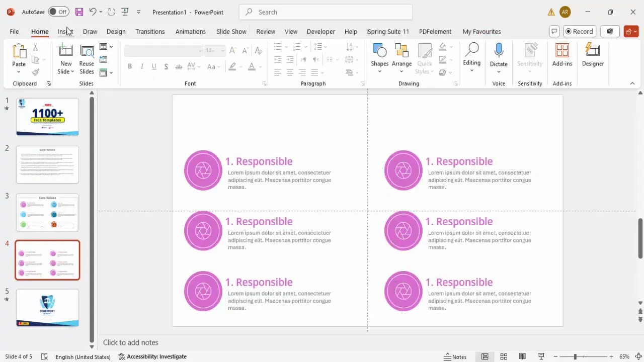Switch to the Design tab
The width and height of the screenshot is (644, 362).
[x=116, y=31]
